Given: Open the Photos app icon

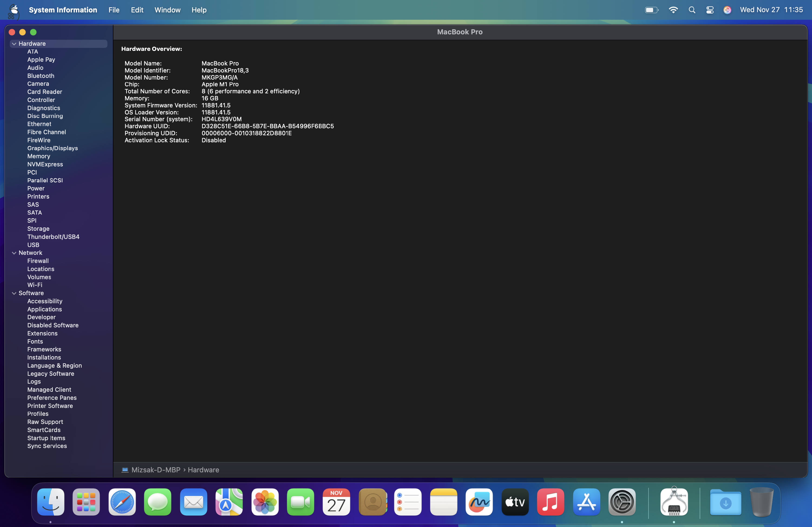Looking at the screenshot, I should click(x=265, y=502).
